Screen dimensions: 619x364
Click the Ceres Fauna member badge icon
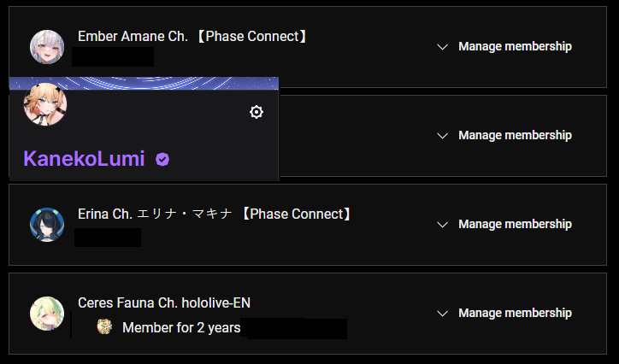(x=104, y=327)
